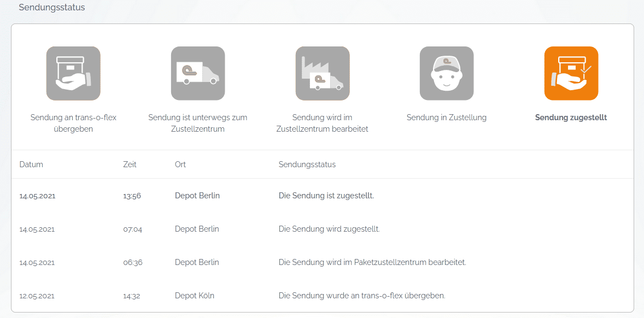Click the Sendungsstatus section heading
Viewport: 644px width, 318px height.
pyautogui.click(x=52, y=8)
